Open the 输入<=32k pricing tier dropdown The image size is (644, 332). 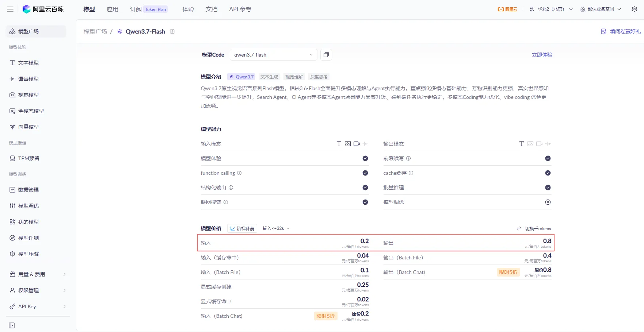point(276,228)
